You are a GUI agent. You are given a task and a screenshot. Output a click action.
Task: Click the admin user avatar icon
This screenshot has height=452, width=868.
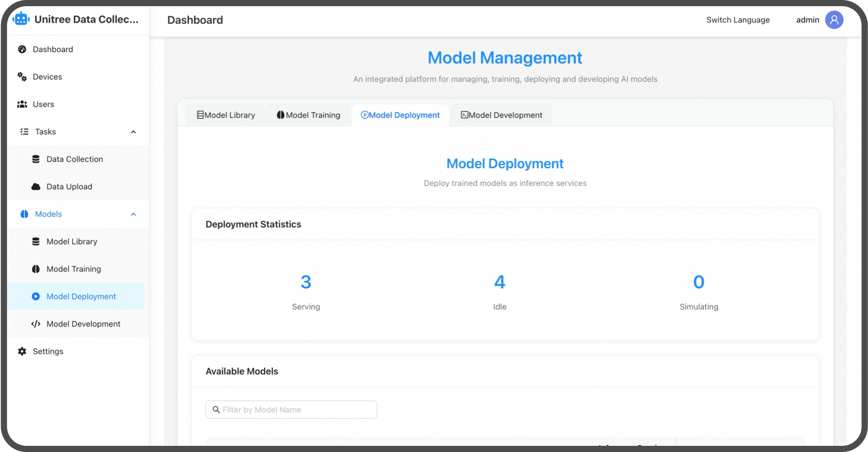pyautogui.click(x=834, y=20)
